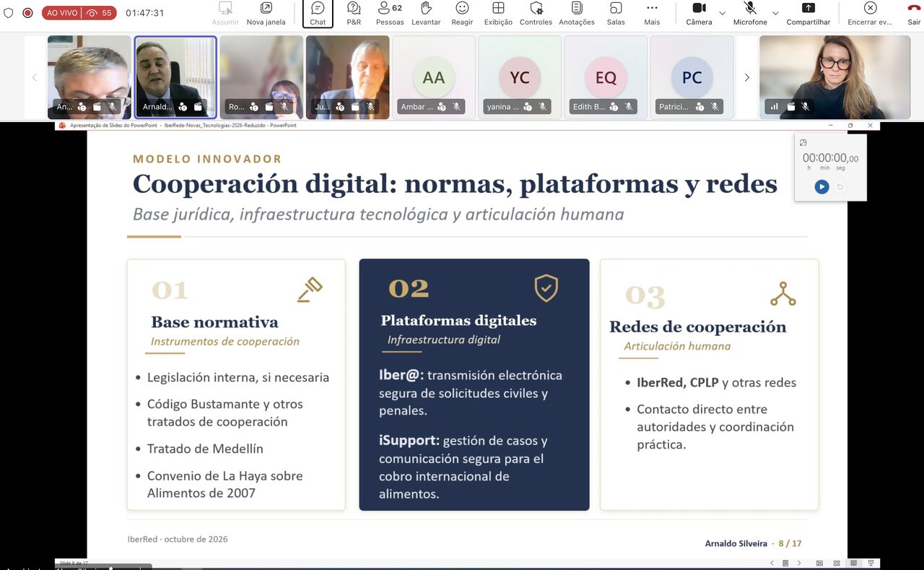Open slide navigator in PowerPoint status bar
The height and width of the screenshot is (570, 924).
(785, 563)
